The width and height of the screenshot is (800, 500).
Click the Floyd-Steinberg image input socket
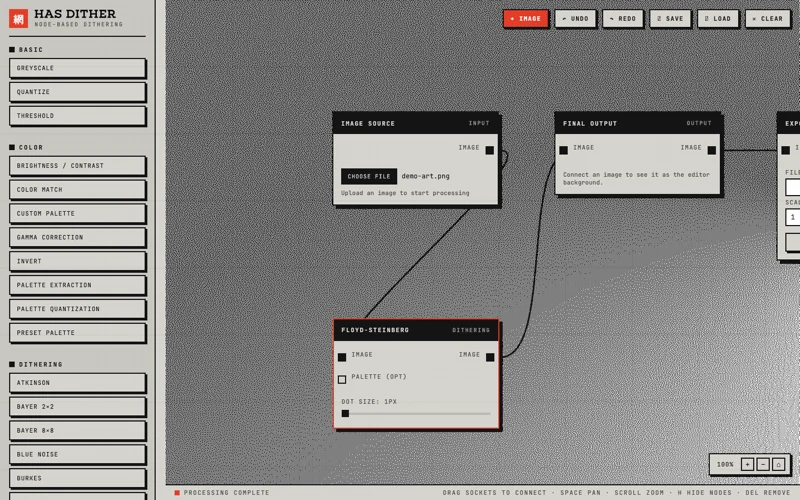pos(342,357)
